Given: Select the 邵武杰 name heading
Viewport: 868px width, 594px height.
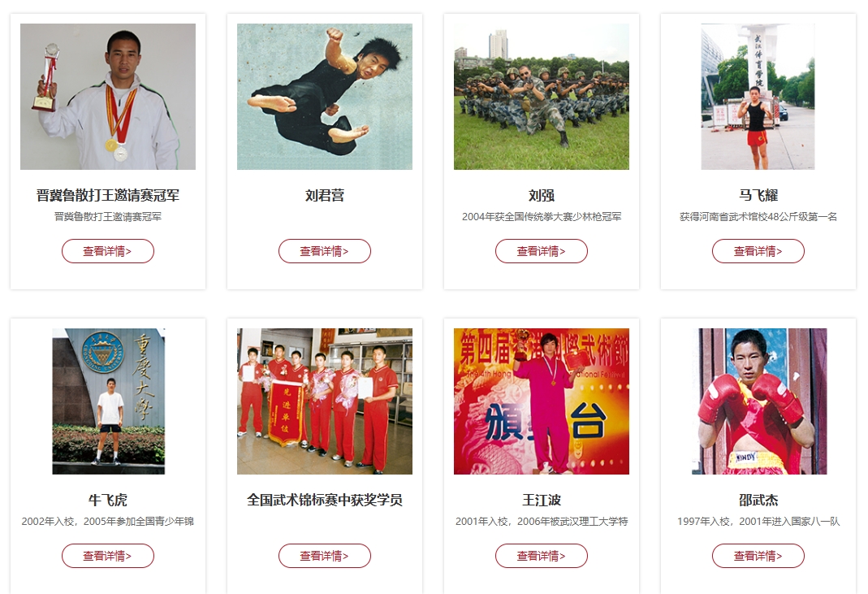Looking at the screenshot, I should click(x=758, y=501).
